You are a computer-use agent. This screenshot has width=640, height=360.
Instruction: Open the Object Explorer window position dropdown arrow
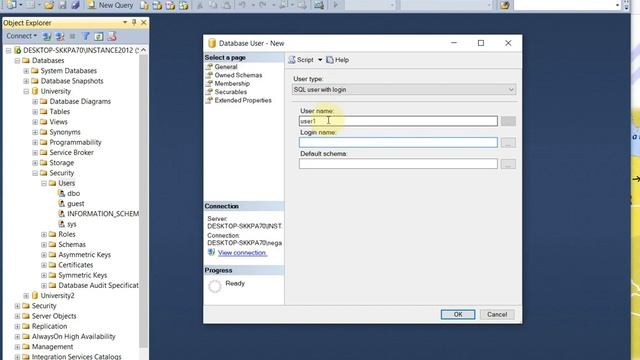click(x=125, y=22)
